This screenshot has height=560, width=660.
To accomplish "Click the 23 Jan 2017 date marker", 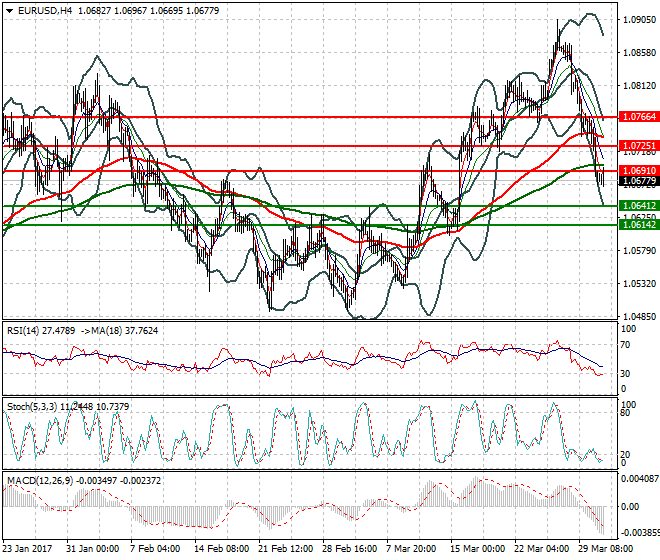I will tap(27, 549).
